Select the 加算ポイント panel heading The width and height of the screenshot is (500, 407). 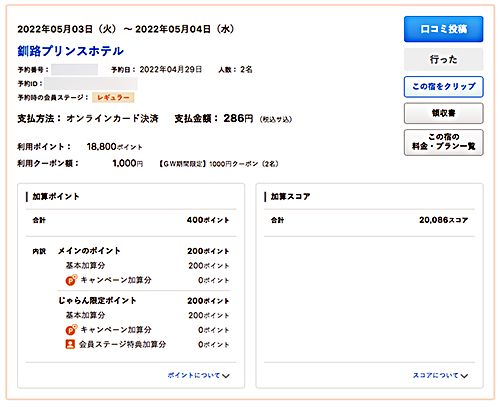tap(56, 197)
